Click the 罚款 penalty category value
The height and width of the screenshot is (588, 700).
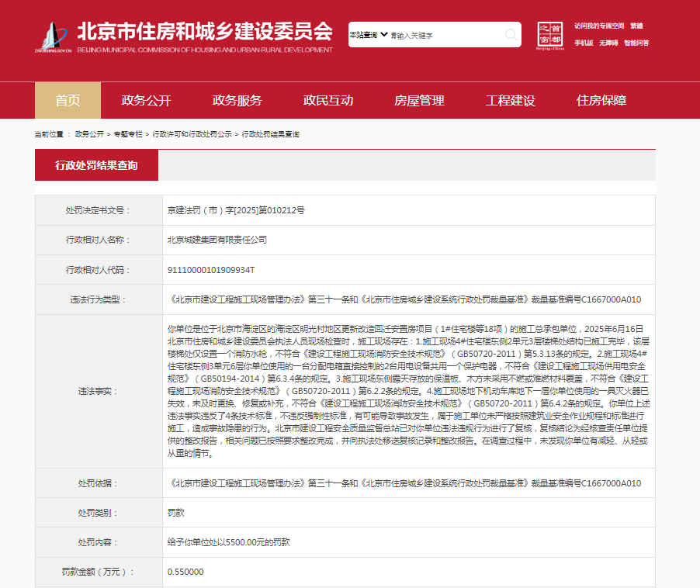click(176, 513)
